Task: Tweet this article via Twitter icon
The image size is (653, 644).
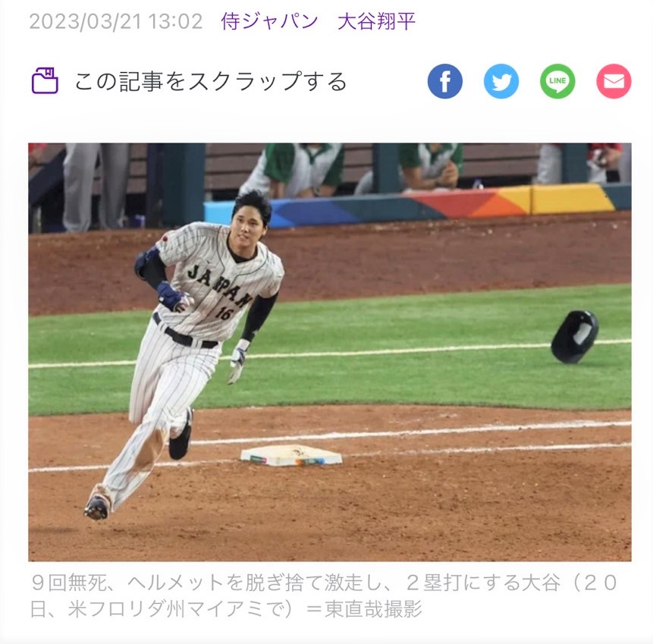Action: tap(501, 81)
